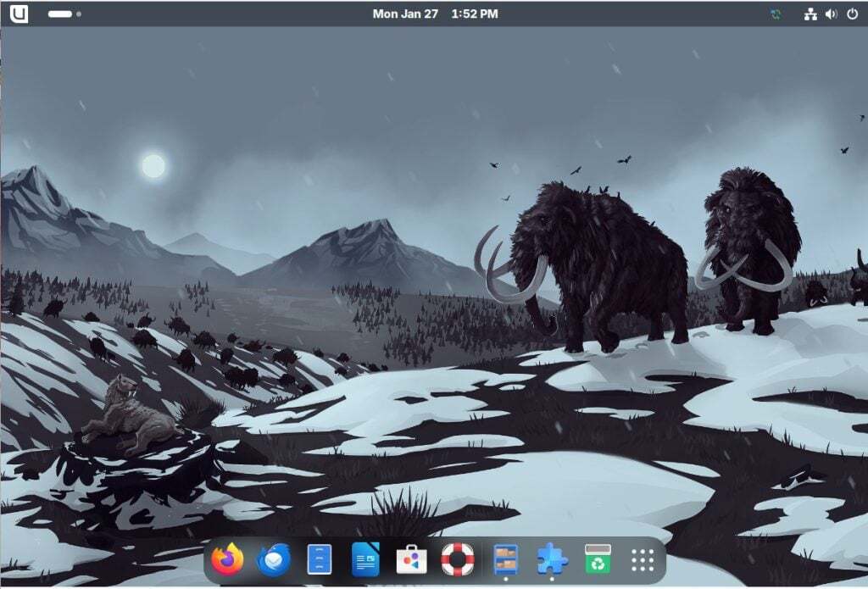Launch Firefox from the dock
Image resolution: width=868 pixels, height=589 pixels.
point(227,559)
